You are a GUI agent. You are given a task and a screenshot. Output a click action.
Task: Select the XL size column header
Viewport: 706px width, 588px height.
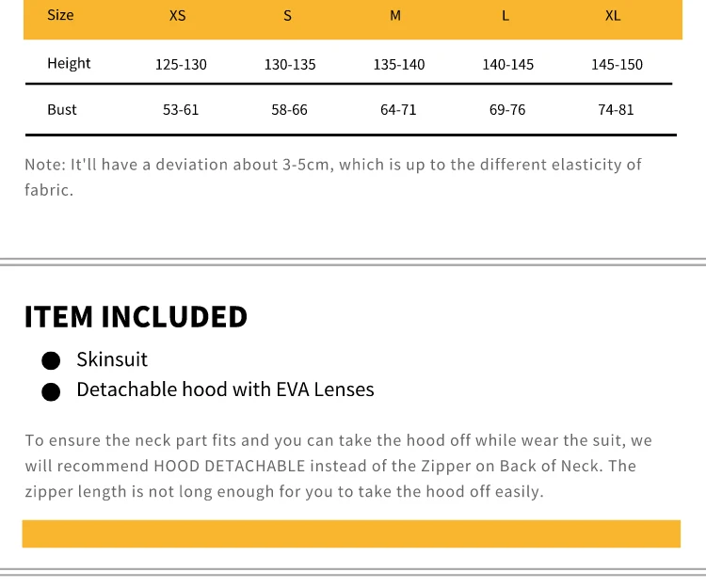pyautogui.click(x=613, y=16)
